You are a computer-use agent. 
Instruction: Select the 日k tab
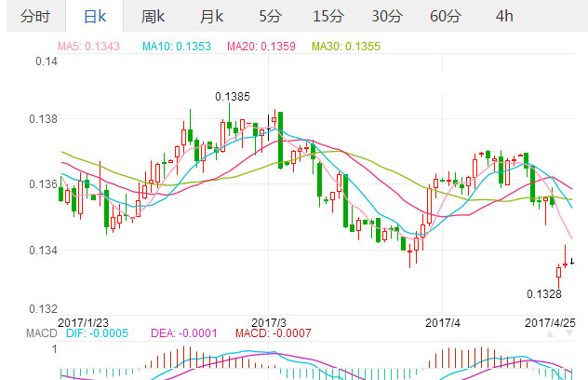(x=95, y=16)
